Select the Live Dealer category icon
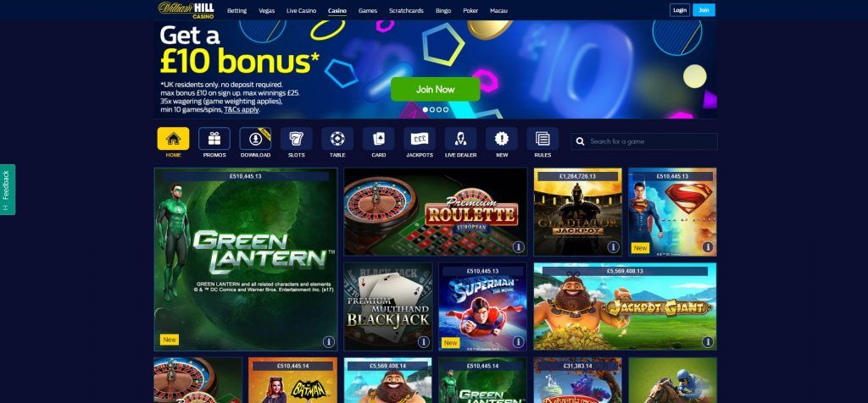Viewport: 868px width, 403px height. [x=460, y=139]
